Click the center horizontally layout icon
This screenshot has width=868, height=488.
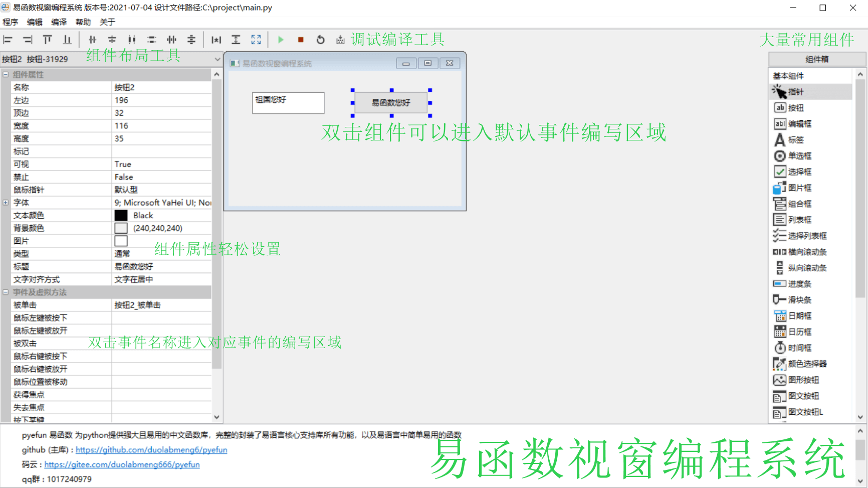pyautogui.click(x=92, y=40)
